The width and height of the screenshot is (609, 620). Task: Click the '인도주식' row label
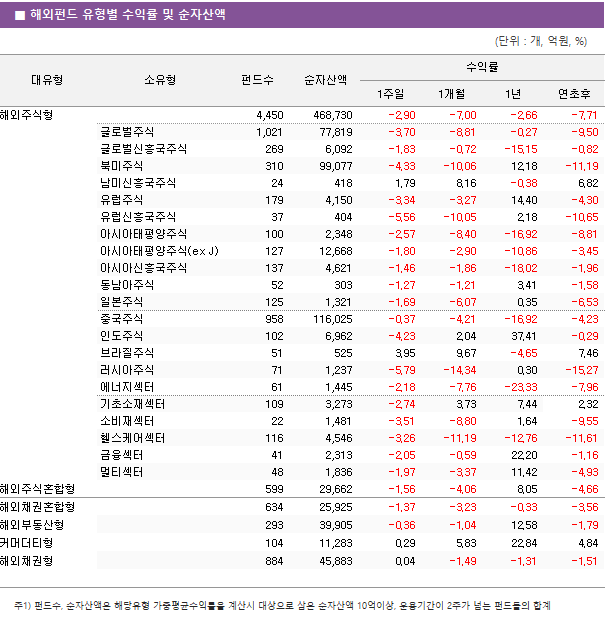pyautogui.click(x=121, y=336)
